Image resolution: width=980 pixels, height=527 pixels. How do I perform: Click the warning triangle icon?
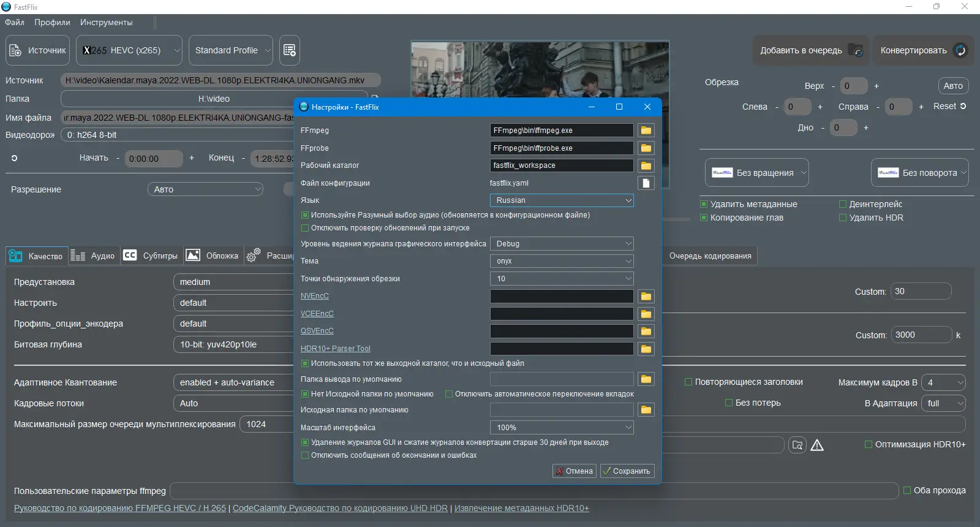(x=817, y=445)
